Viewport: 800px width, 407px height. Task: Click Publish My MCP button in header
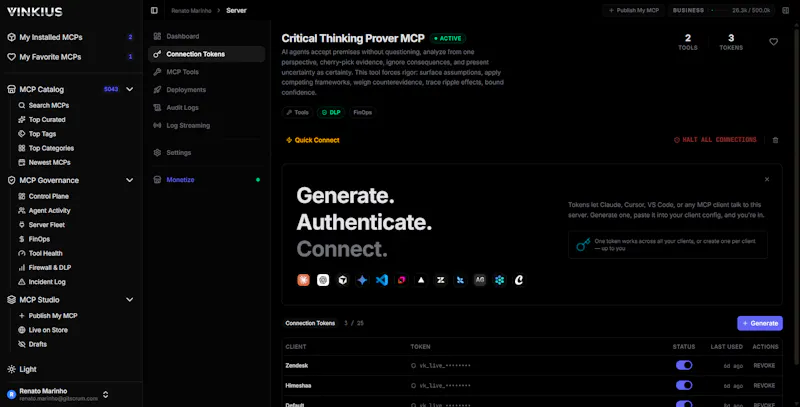coord(634,10)
